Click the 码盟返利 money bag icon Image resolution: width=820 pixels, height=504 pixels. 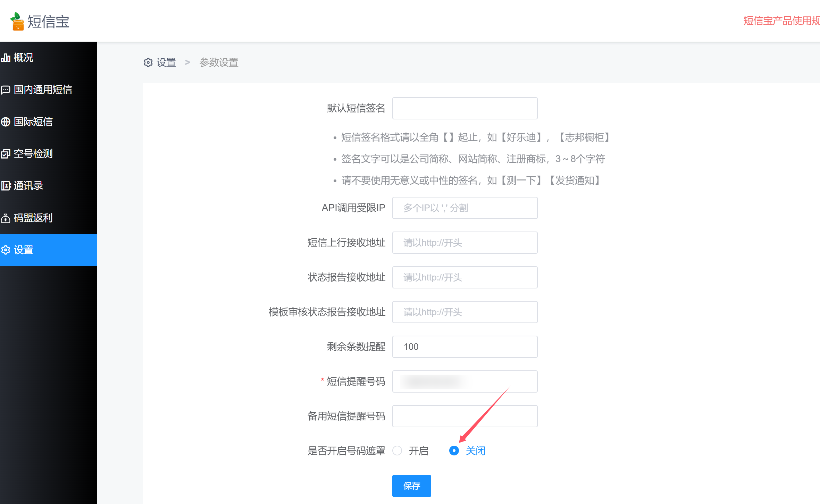[x=6, y=218]
